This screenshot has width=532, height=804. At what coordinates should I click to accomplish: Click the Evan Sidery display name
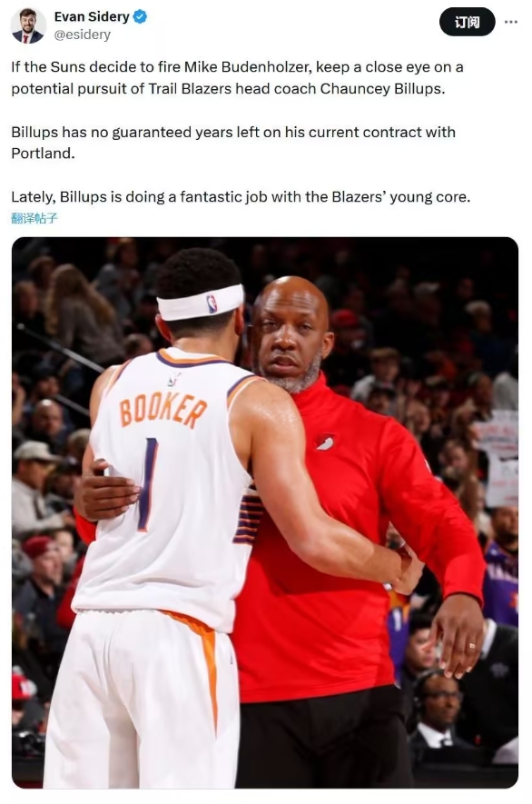click(92, 16)
